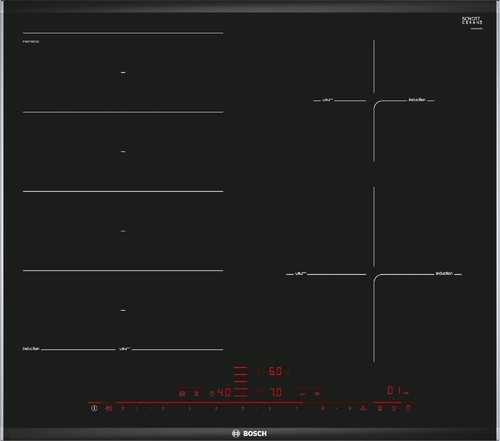Tap the 7.0 heat level display
The height and width of the screenshot is (441, 500).
[x=276, y=392]
